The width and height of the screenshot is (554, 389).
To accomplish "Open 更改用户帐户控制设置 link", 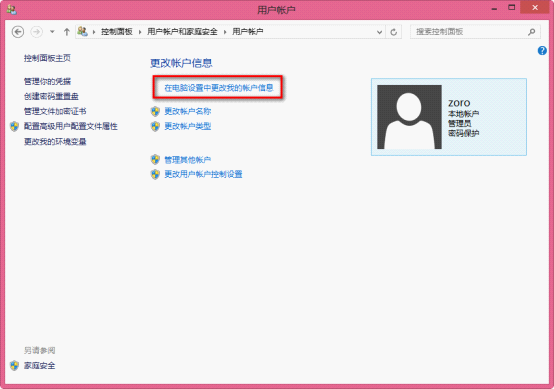I will (203, 174).
